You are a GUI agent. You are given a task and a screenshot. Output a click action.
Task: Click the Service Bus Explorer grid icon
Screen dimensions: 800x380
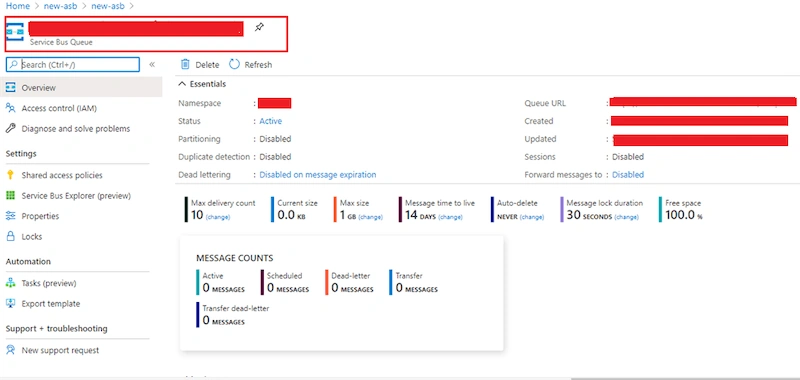(11, 195)
